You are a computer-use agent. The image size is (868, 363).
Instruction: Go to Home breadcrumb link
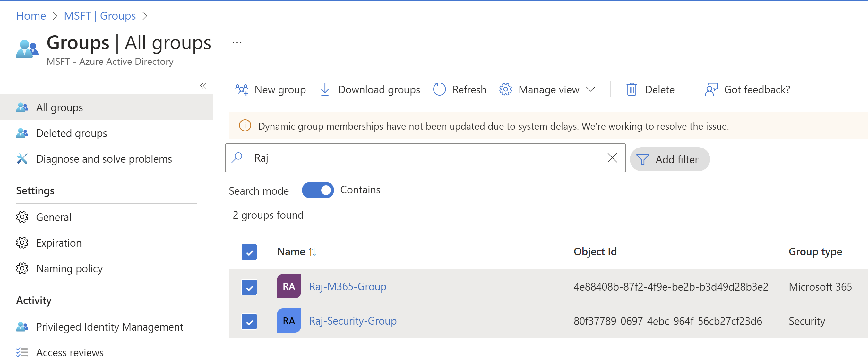pyautogui.click(x=31, y=16)
